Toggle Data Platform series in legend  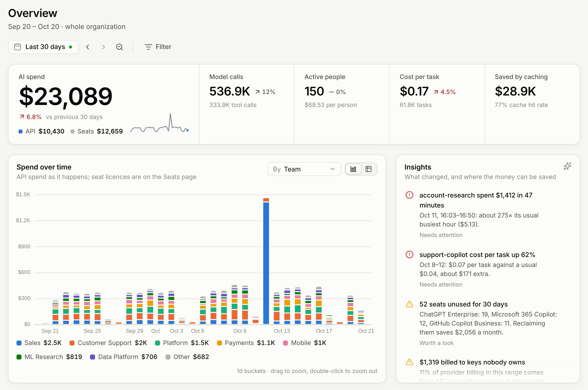pyautogui.click(x=124, y=357)
